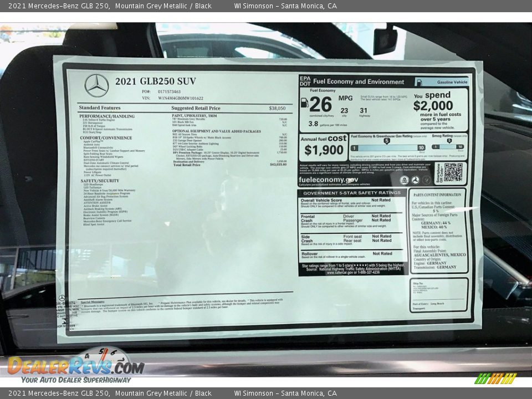Click the 'SAFETY/SECURITY' section heading
Screen dimensions: 532x399
coord(100,181)
